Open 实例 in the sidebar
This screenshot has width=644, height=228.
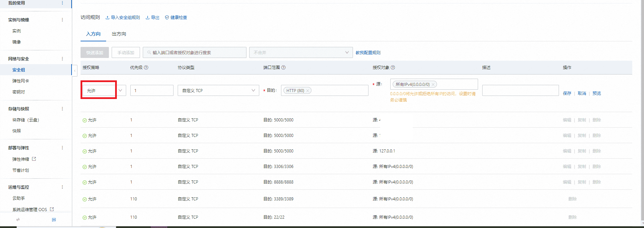[17, 31]
